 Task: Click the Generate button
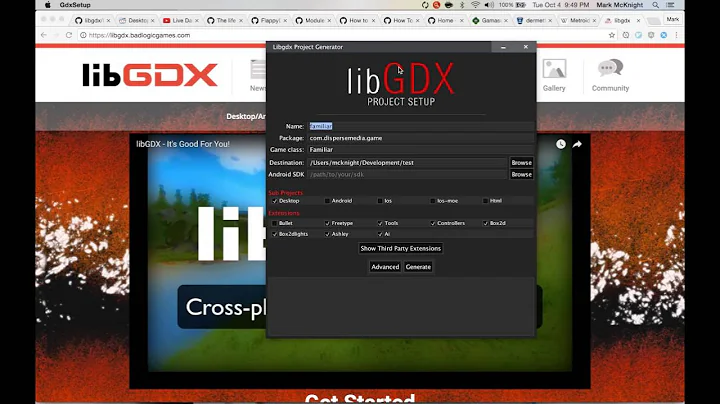tap(418, 267)
